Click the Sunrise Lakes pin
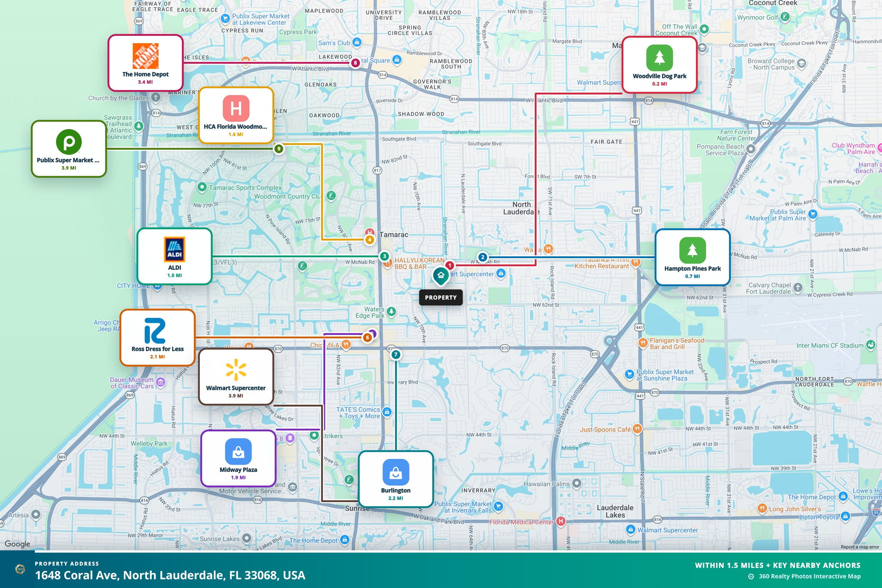The image size is (882, 588). 246,538
